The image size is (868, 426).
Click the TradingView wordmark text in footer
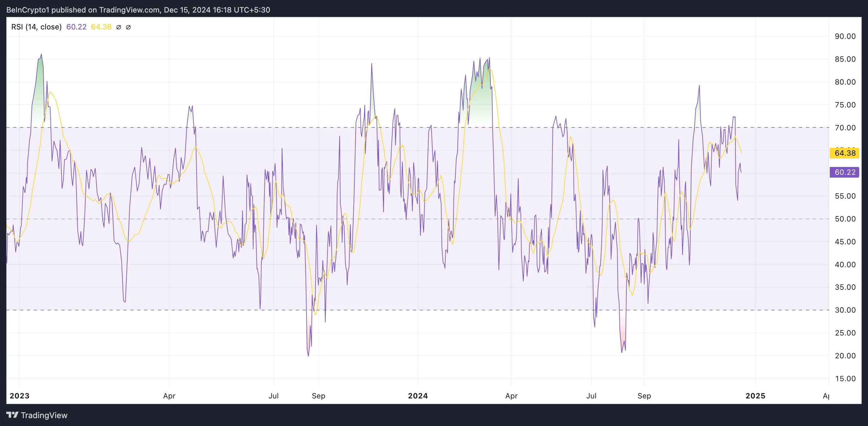(44, 415)
